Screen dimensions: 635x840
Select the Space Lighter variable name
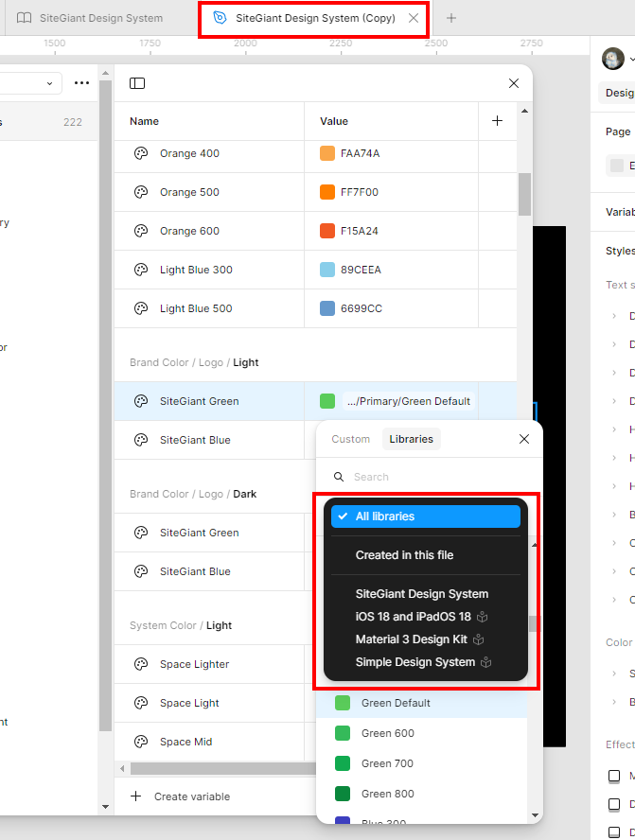coord(195,664)
